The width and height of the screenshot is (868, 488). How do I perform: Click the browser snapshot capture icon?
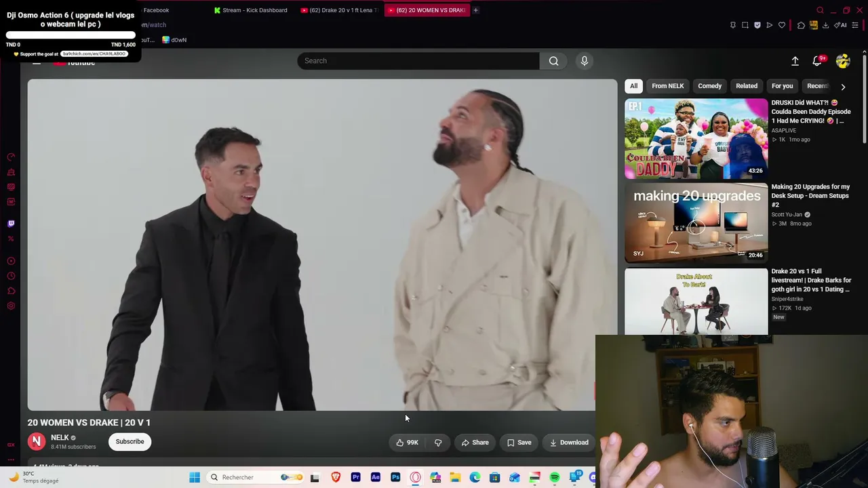(x=745, y=25)
